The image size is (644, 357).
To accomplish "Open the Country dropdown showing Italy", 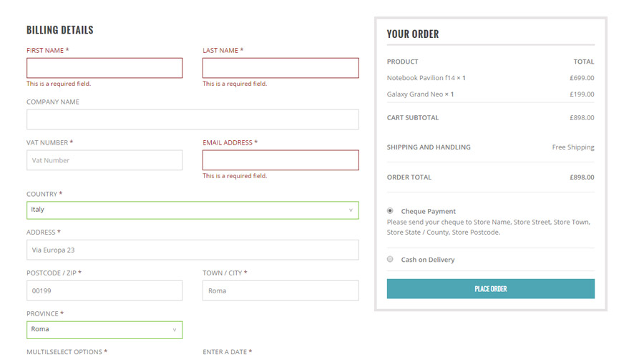I will click(192, 210).
